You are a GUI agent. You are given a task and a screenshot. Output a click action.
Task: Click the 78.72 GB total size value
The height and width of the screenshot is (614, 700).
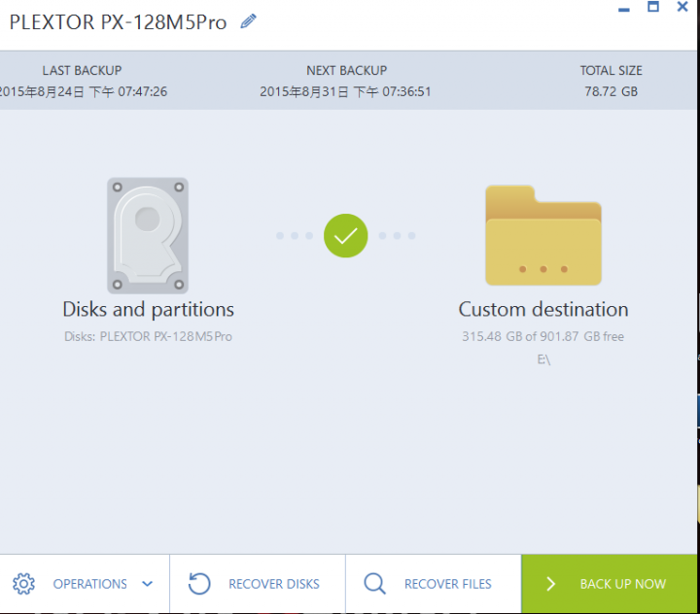click(x=612, y=91)
